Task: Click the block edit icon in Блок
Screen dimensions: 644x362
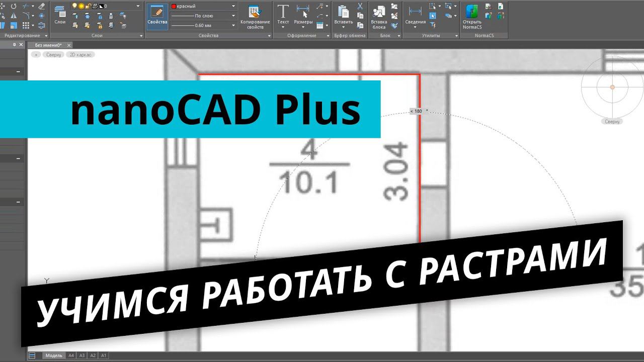Action: (x=394, y=16)
